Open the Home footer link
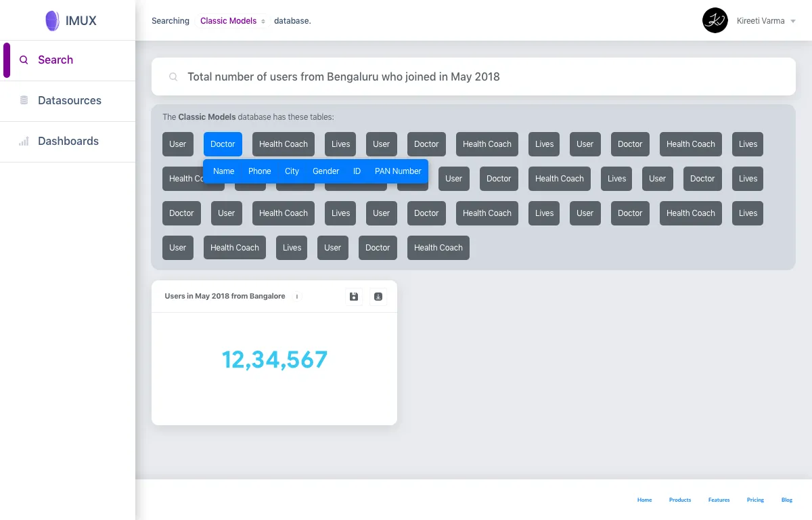 tap(644, 500)
